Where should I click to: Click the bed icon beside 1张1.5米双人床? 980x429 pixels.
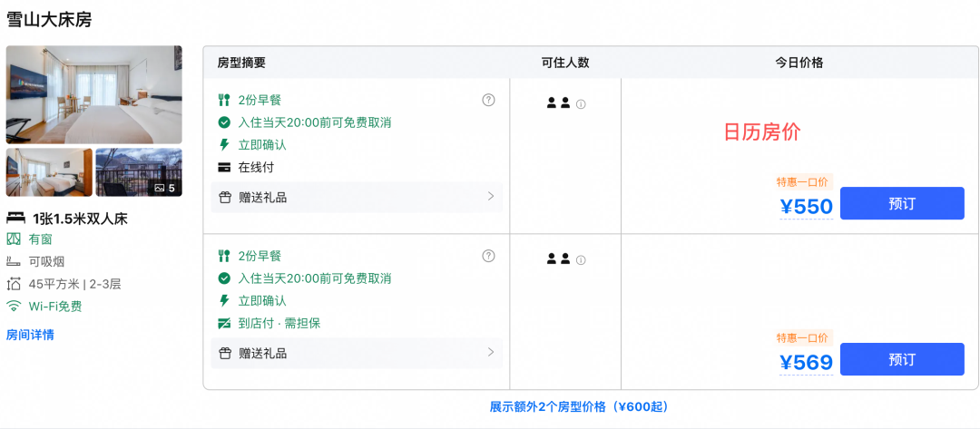pyautogui.click(x=15, y=219)
